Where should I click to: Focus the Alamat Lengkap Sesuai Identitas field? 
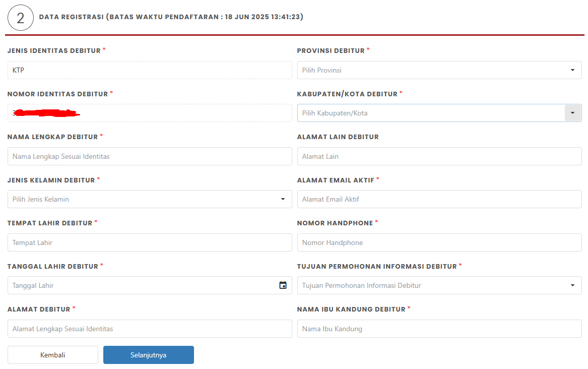pyautogui.click(x=149, y=329)
